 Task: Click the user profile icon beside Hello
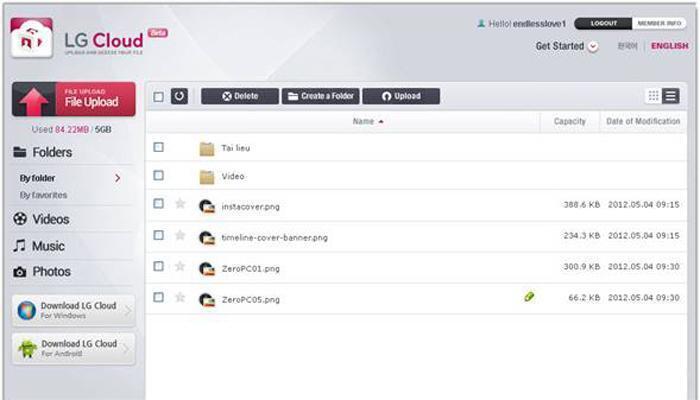[x=481, y=23]
